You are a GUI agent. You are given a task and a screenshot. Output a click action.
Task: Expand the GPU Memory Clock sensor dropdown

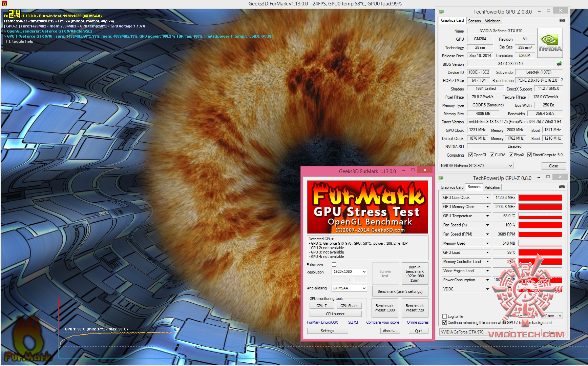[487, 207]
